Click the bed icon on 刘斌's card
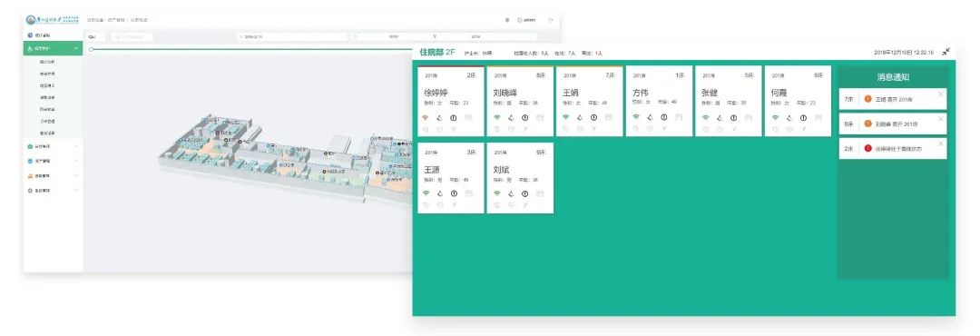 pos(540,193)
